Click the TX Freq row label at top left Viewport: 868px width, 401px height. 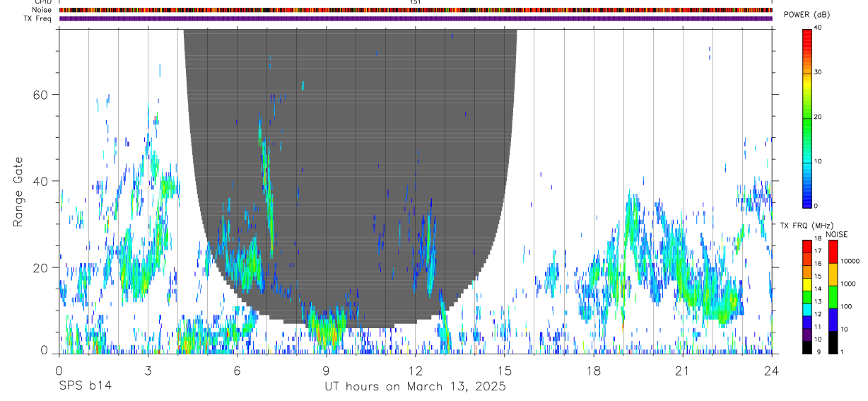click(38, 18)
